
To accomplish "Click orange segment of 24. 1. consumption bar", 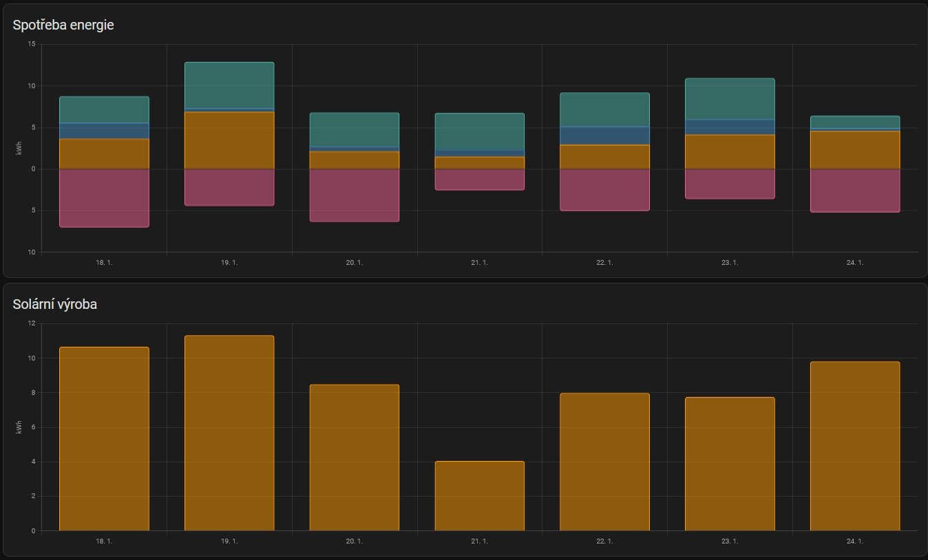I will pos(855,150).
